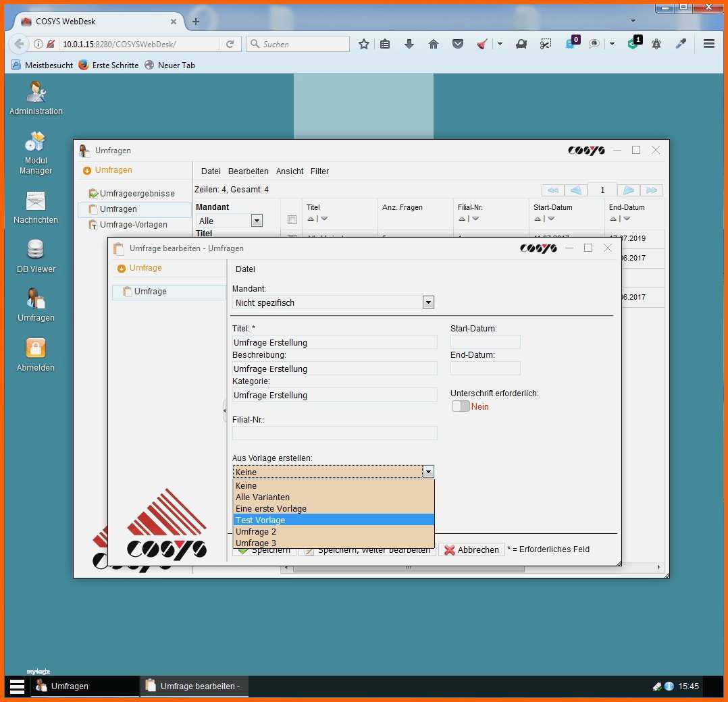Open Datei menu in Umfragen window
Screen dimensions: 728x702
[211, 171]
